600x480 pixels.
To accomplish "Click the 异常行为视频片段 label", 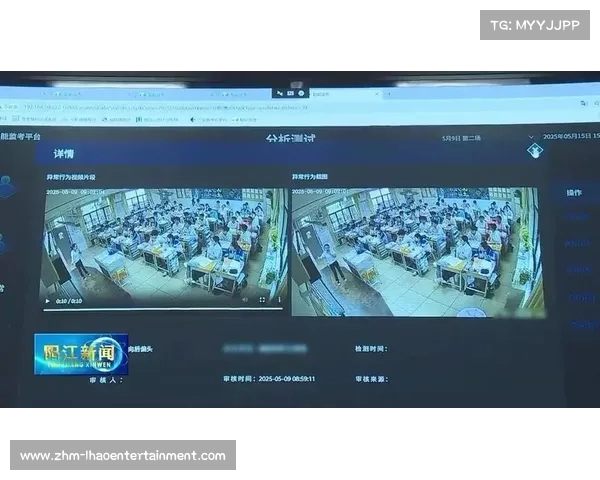I will pos(71,177).
